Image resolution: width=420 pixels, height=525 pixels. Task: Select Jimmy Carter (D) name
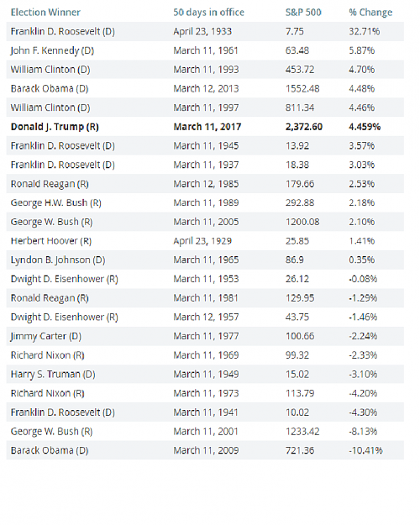[x=46, y=336]
